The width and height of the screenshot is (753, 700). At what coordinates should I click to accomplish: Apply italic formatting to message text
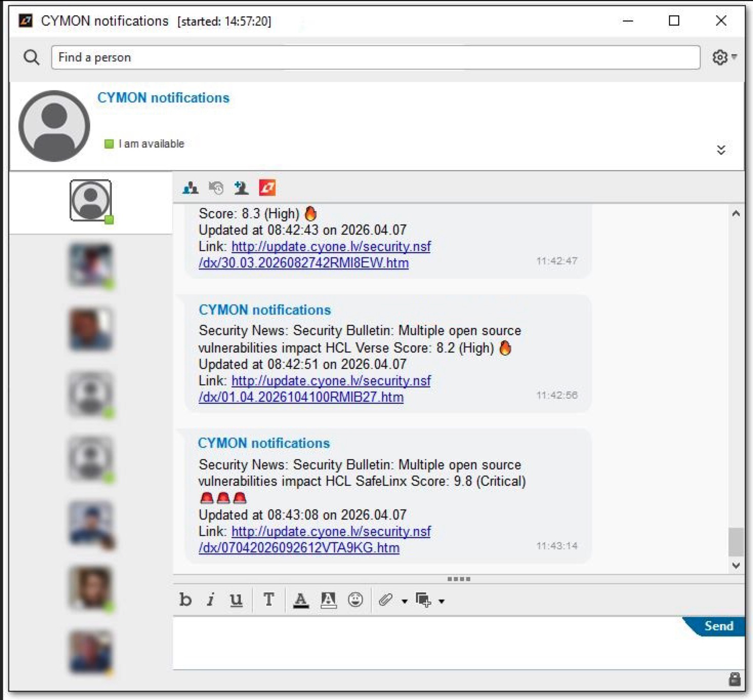click(211, 600)
